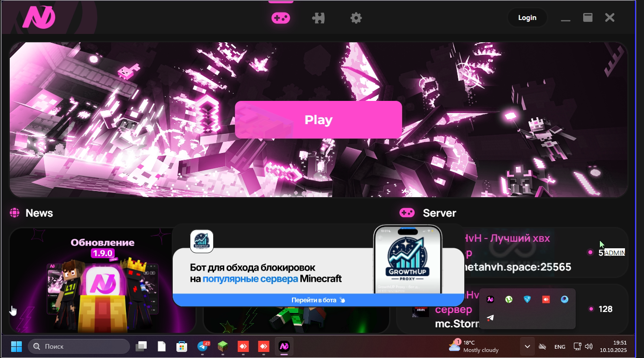The height and width of the screenshot is (358, 644).
Task: Mute system volume with the speaker icon
Action: point(589,346)
